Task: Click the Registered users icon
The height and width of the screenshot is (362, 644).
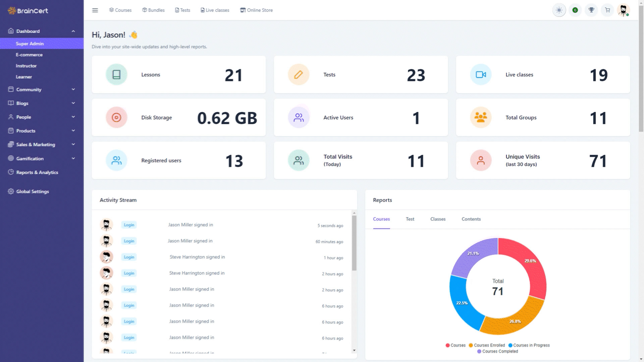Action: coord(116,160)
